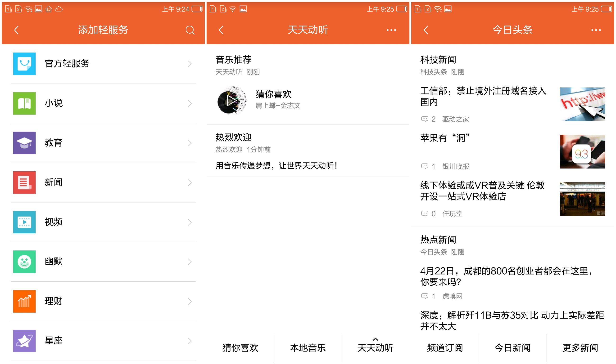Select the 理财 finance category icon
The height and width of the screenshot is (364, 616).
point(25,301)
